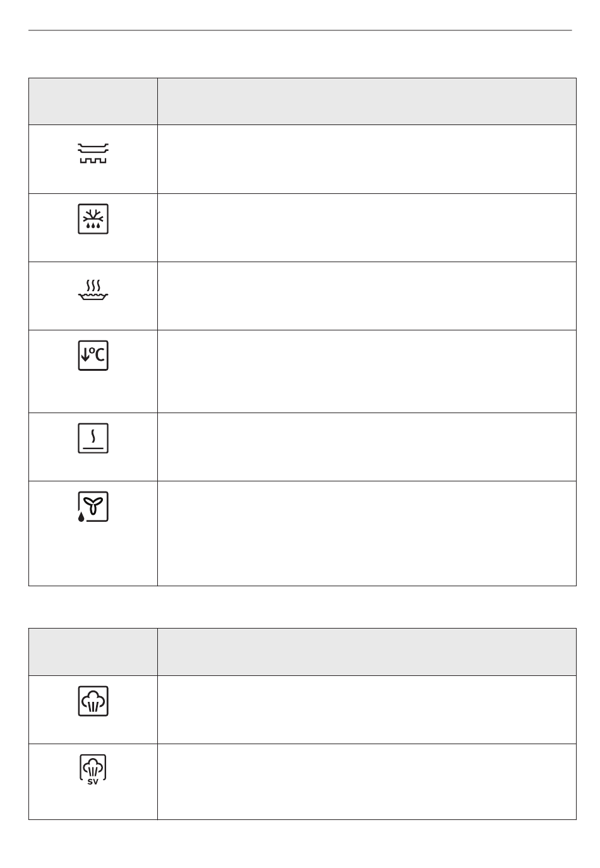Select the fan with water drop icon
Image resolution: width=600 pixels, height=868 pixels.
point(93,507)
